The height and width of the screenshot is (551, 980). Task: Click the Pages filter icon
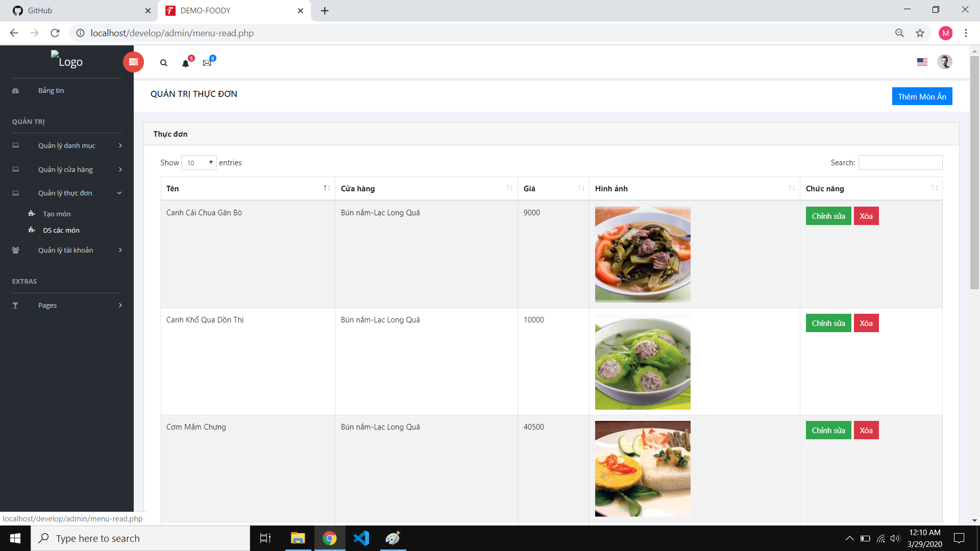coord(15,306)
